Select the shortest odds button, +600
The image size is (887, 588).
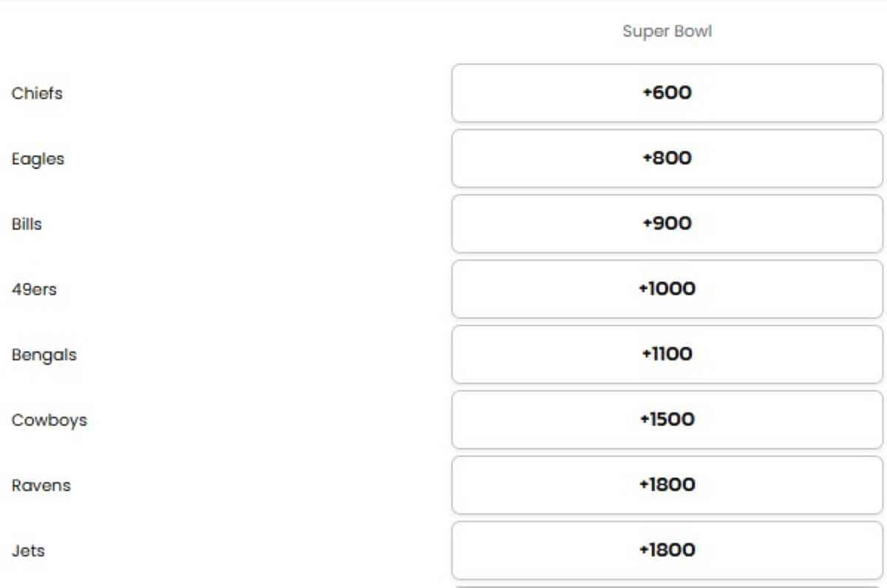667,93
